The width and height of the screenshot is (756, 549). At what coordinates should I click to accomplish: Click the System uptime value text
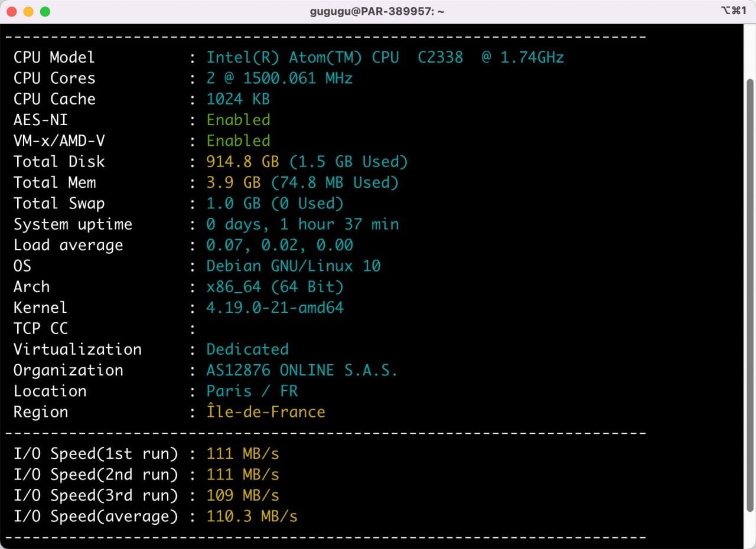[x=302, y=224]
